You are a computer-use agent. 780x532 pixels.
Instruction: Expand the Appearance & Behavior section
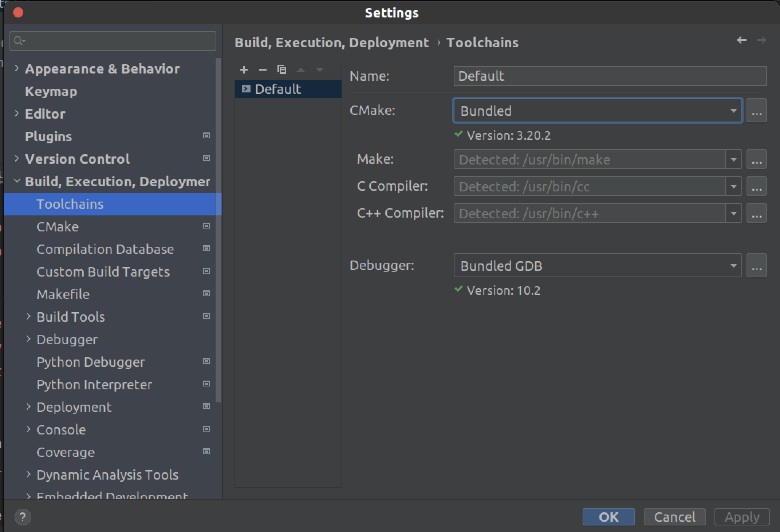17,68
